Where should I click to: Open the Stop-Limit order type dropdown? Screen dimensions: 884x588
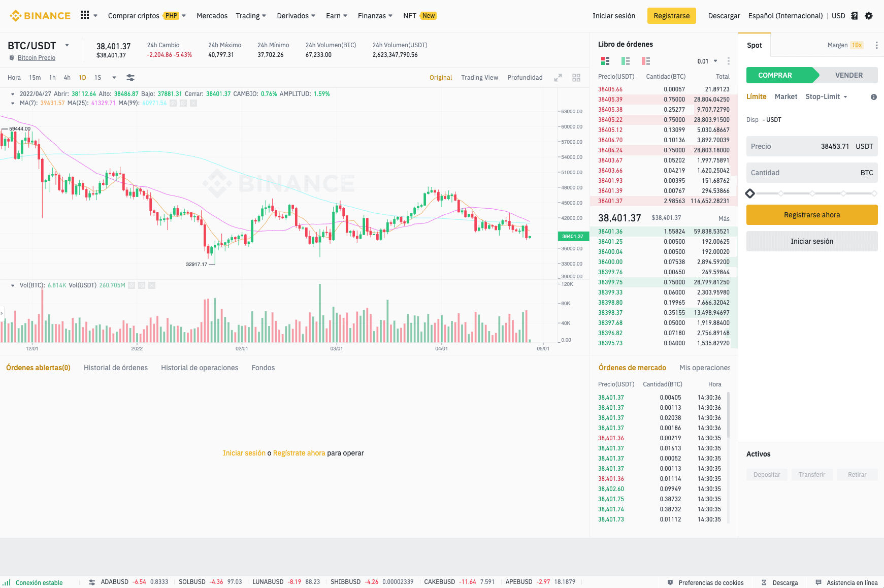pyautogui.click(x=826, y=96)
